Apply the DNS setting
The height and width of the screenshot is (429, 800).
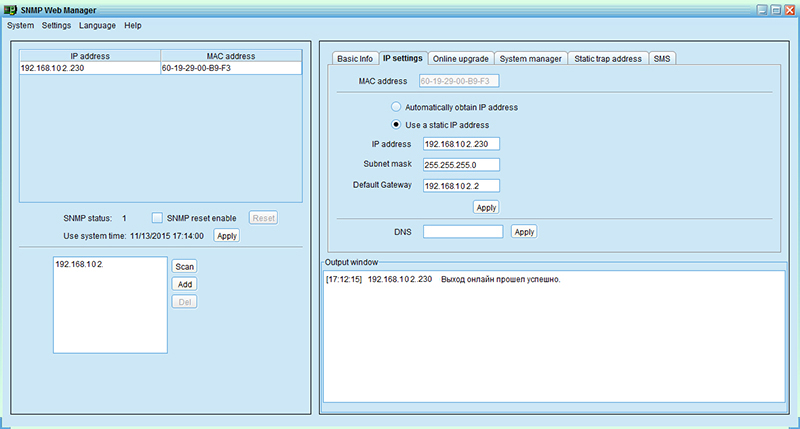(524, 232)
